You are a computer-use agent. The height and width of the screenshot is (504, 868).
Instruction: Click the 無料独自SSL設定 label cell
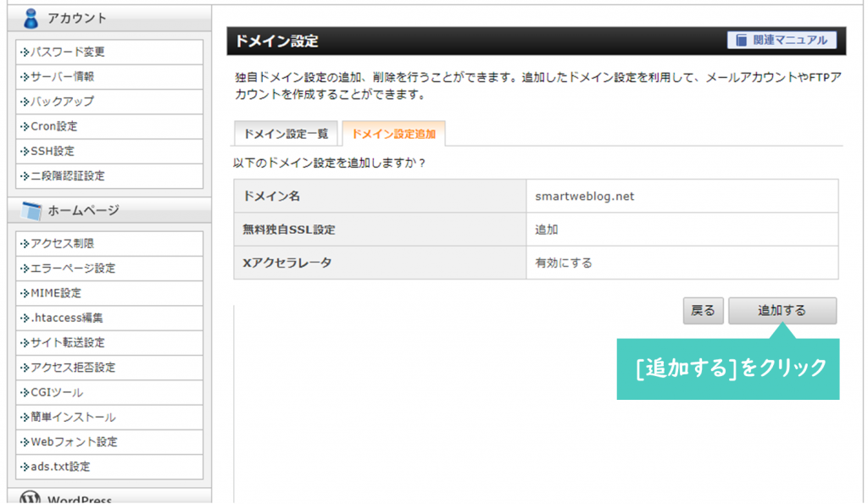(380, 229)
